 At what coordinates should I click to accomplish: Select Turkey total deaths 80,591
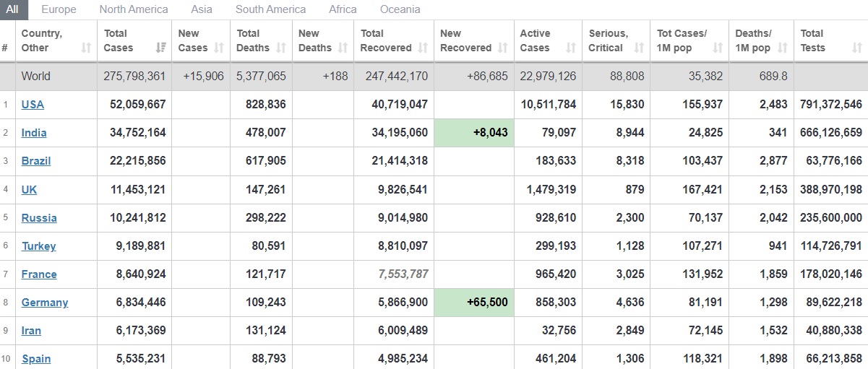tap(267, 246)
